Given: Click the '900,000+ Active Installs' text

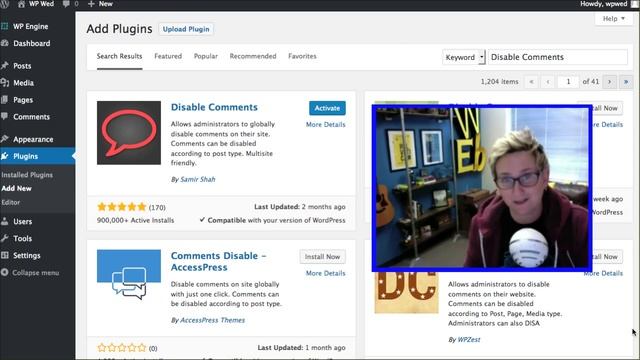Looking at the screenshot, I should (x=135, y=220).
